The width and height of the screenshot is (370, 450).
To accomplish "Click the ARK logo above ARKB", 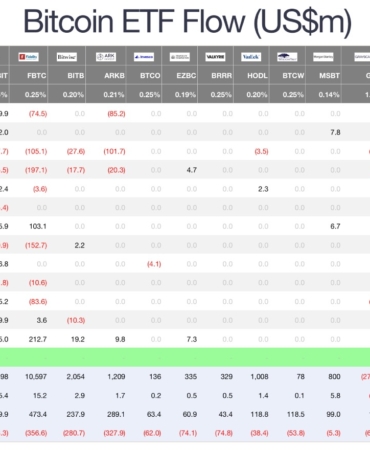I will point(106,57).
